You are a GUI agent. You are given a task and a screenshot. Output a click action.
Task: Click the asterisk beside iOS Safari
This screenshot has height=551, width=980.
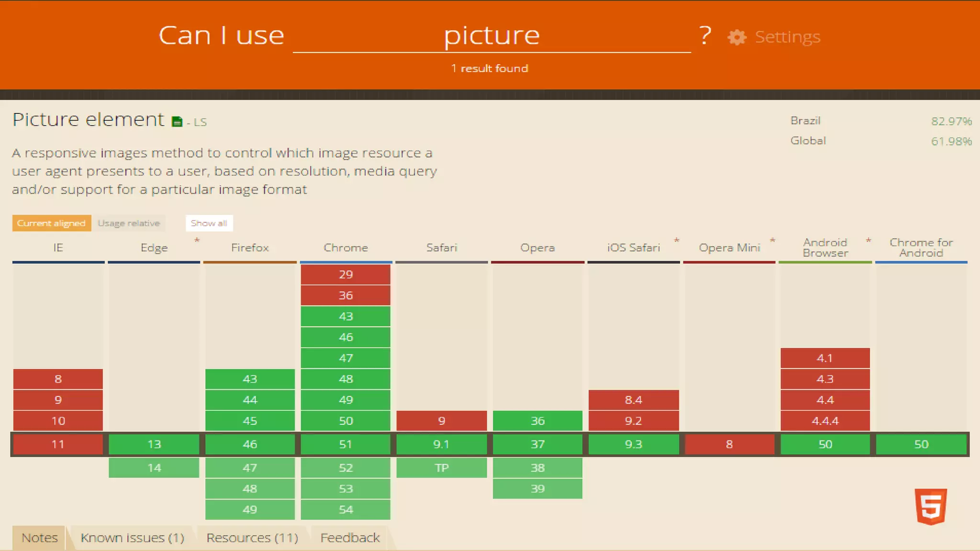click(676, 240)
